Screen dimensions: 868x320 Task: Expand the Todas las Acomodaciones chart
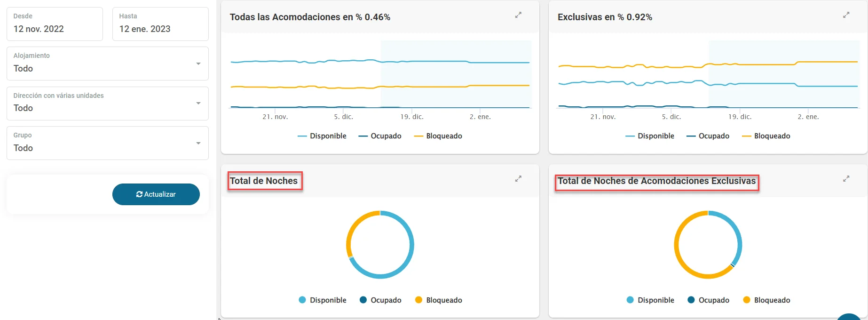pyautogui.click(x=518, y=15)
